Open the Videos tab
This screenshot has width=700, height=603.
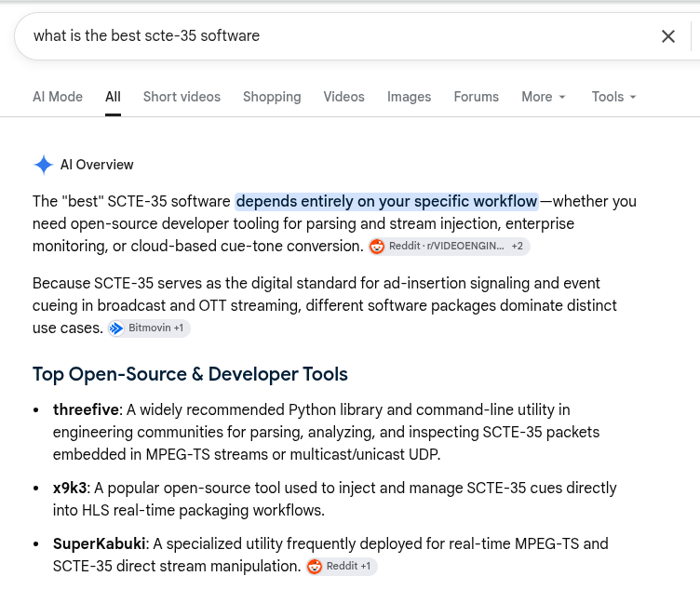pyautogui.click(x=343, y=97)
